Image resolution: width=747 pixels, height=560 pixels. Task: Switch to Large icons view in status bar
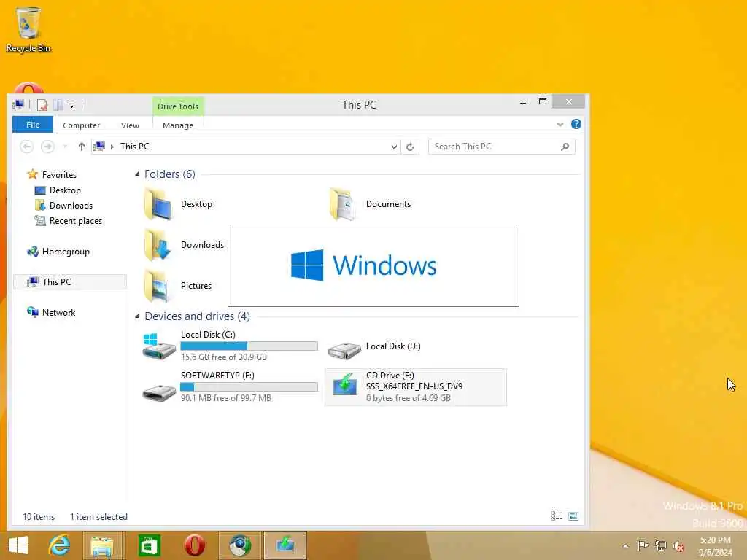click(573, 516)
